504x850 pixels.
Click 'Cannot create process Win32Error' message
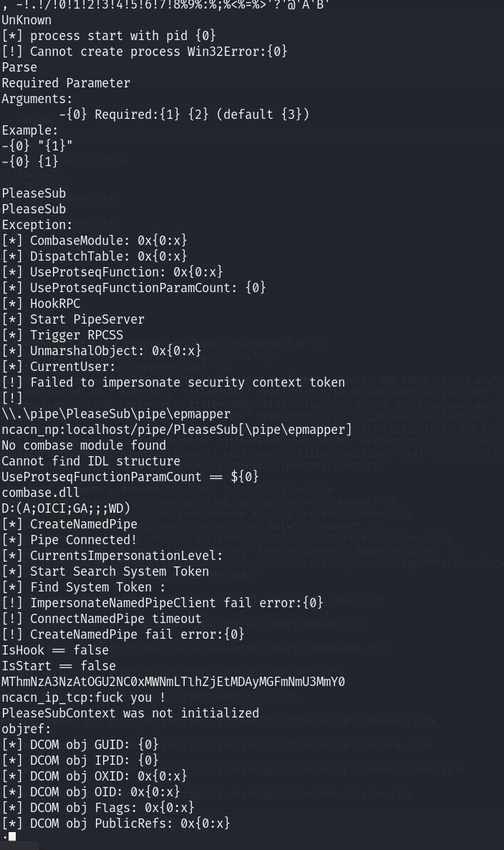[x=145, y=52]
